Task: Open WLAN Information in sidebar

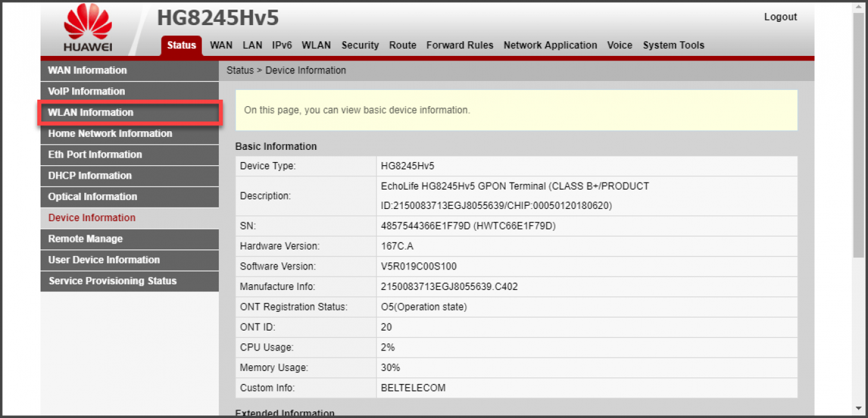Action: coord(91,113)
